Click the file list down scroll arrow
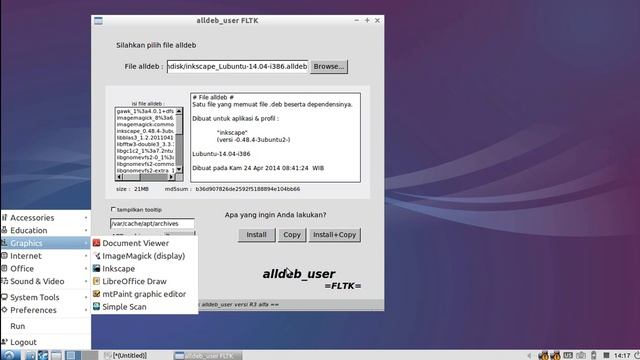 pos(179,169)
